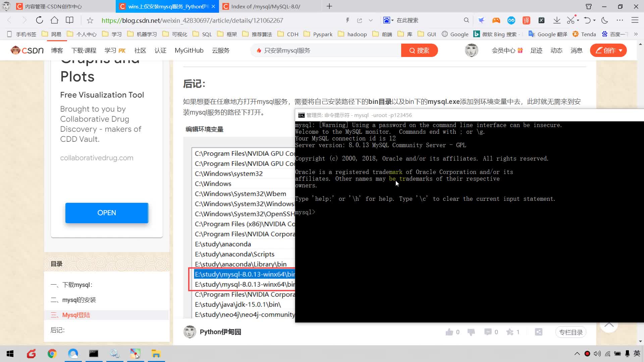The image size is (644, 362).
Task: Reload the page with refresh icon
Action: click(x=39, y=20)
